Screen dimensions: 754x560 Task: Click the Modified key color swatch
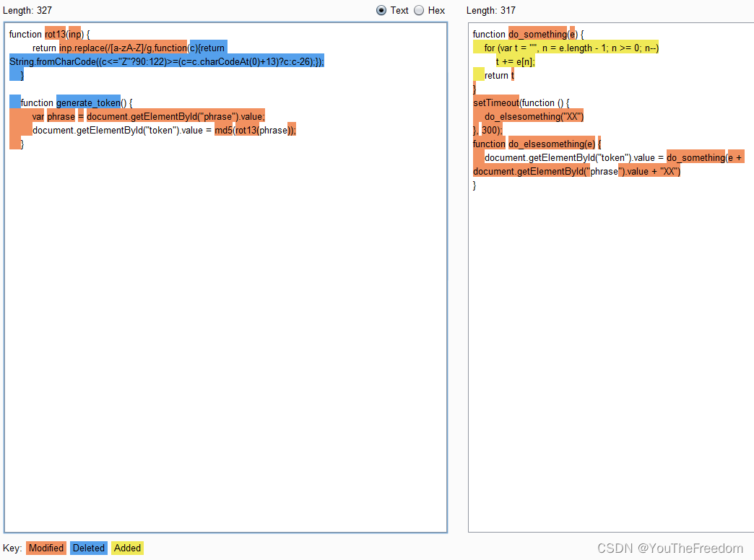coord(46,548)
